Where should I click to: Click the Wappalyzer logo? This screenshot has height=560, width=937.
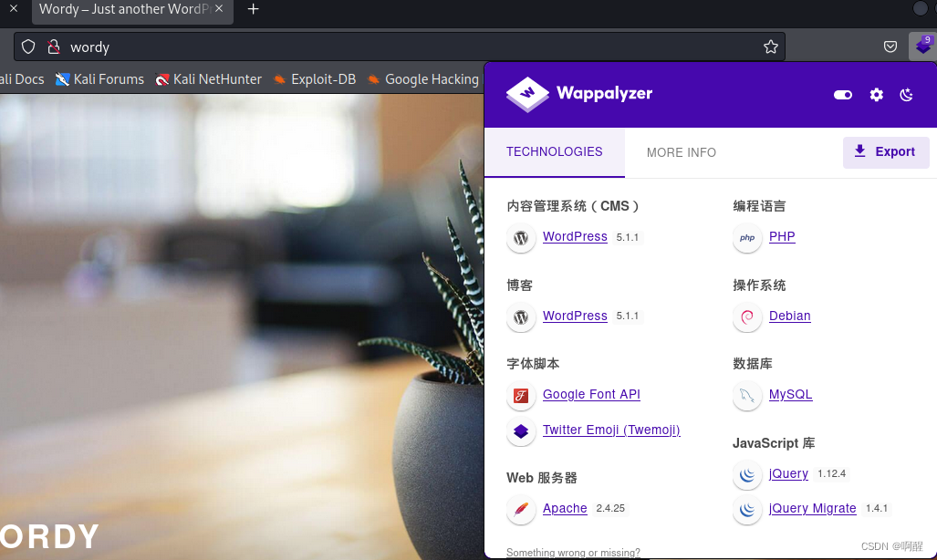tap(579, 94)
